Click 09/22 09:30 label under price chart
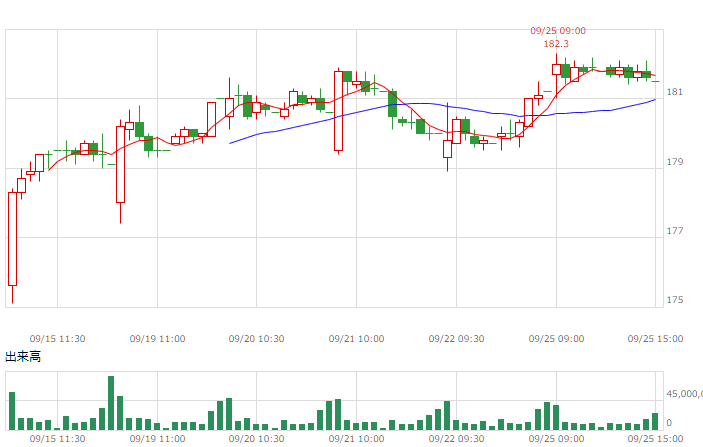The image size is (703, 447). pyautogui.click(x=456, y=339)
